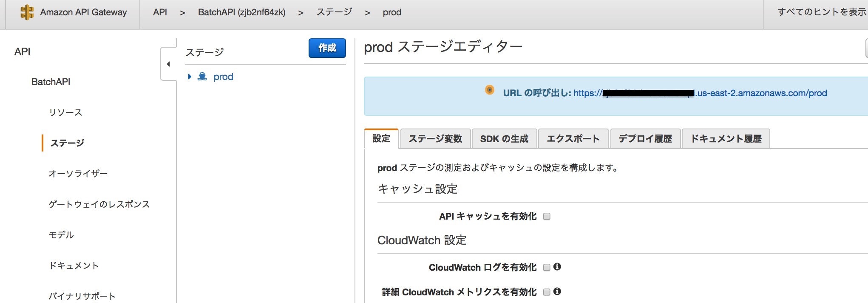Open モデル in the sidebar

pyautogui.click(x=61, y=235)
